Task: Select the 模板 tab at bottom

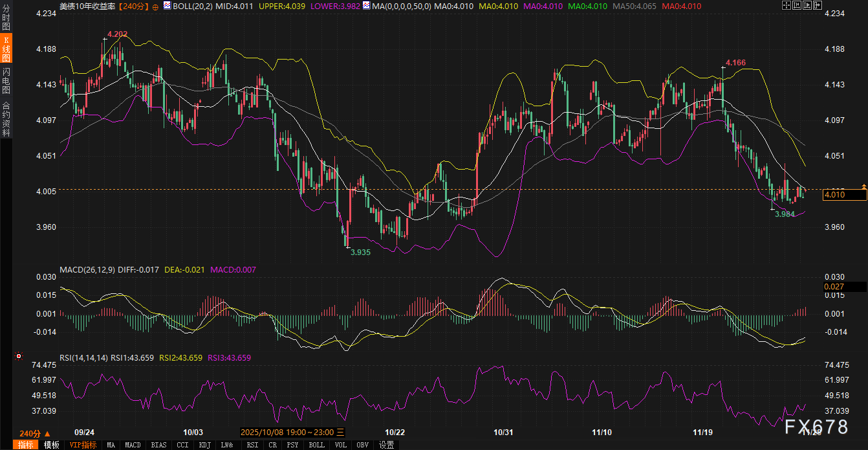Action: 52,445
